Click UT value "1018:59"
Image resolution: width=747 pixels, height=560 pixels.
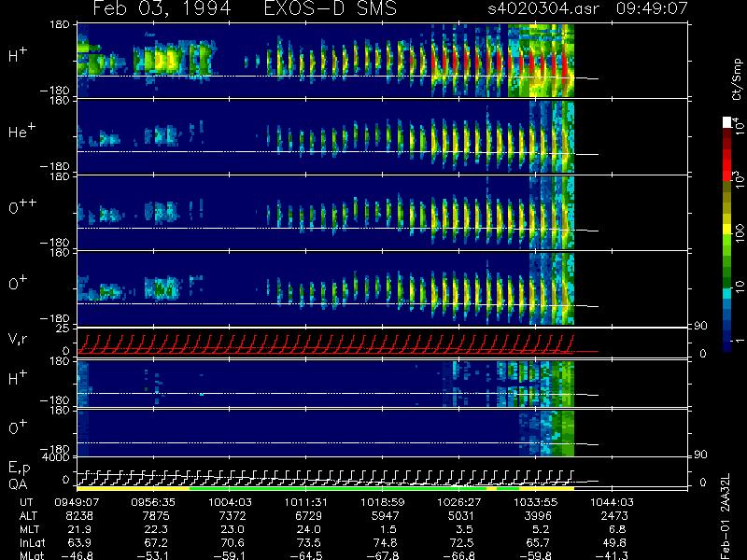[x=383, y=502]
